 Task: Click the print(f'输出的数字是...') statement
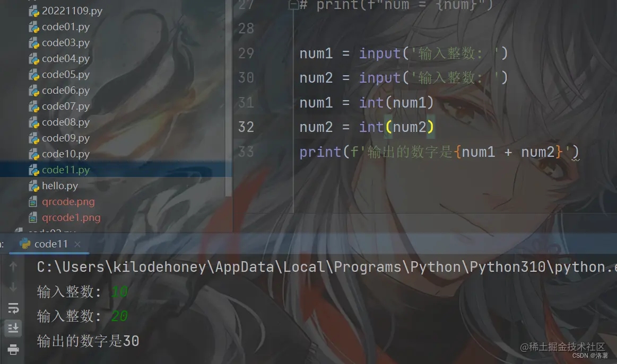point(439,152)
